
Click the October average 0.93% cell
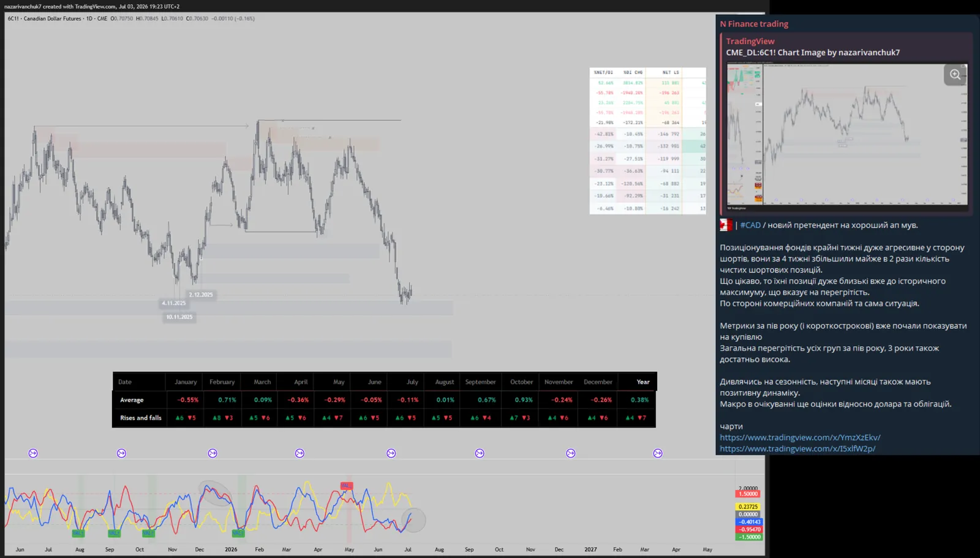point(524,400)
